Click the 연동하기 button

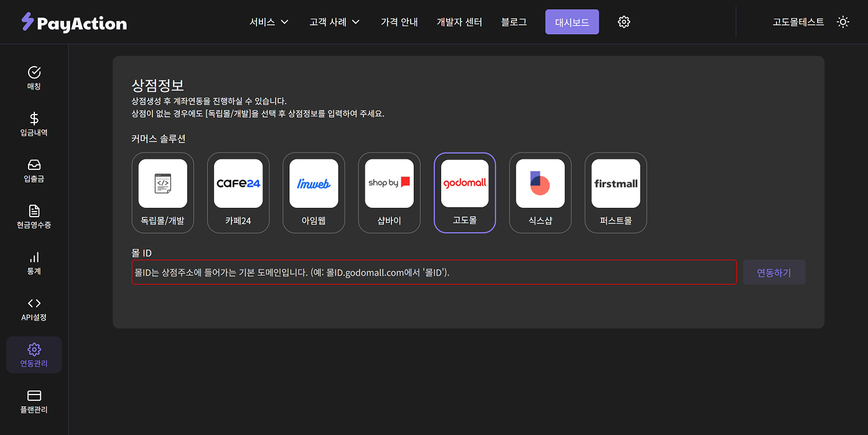click(x=773, y=273)
